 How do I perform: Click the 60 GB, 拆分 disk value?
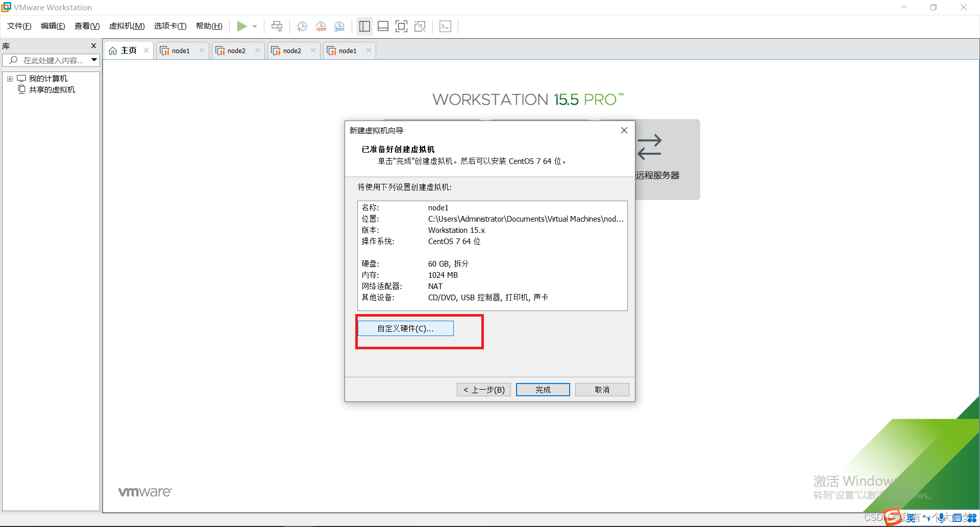tap(448, 264)
